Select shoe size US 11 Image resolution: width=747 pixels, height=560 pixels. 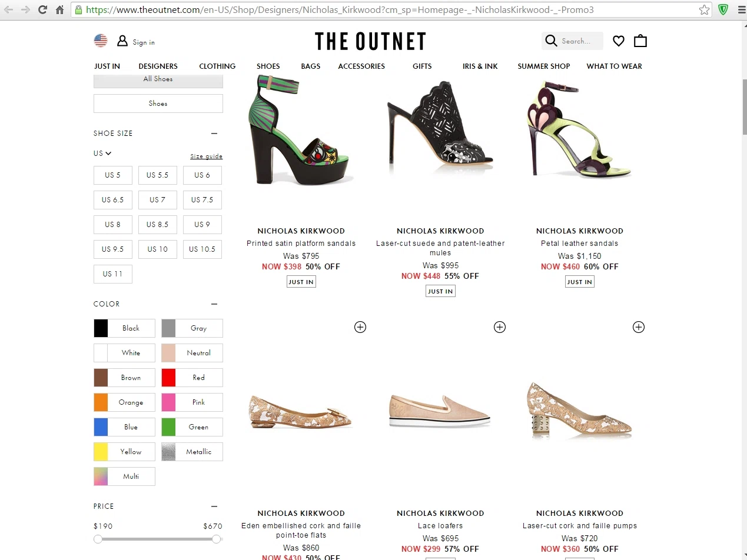pos(113,274)
